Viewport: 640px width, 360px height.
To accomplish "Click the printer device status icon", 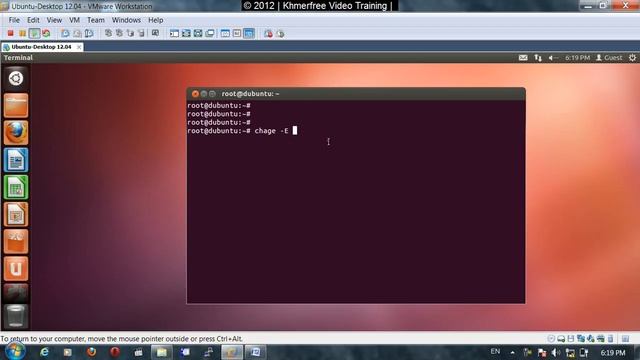I will [x=600, y=338].
